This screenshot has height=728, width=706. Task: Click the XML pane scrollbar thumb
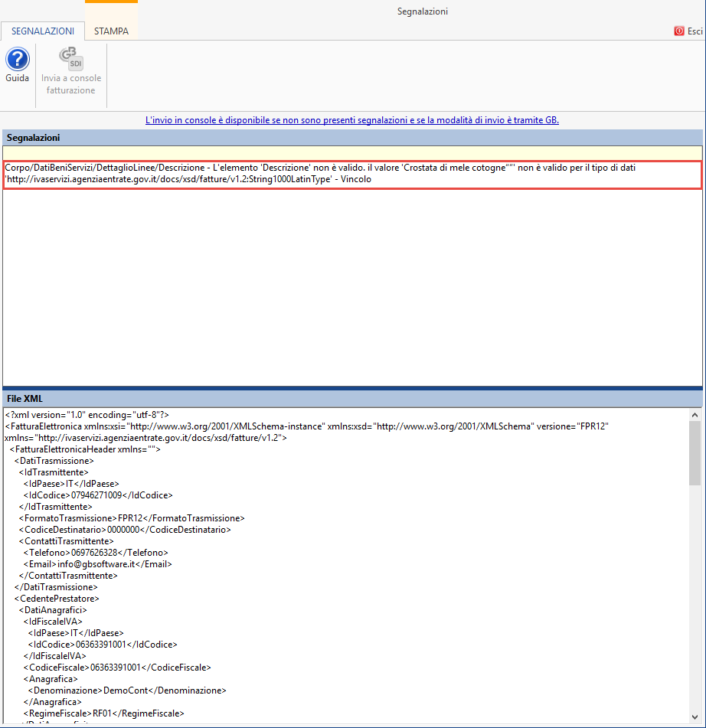695,452
